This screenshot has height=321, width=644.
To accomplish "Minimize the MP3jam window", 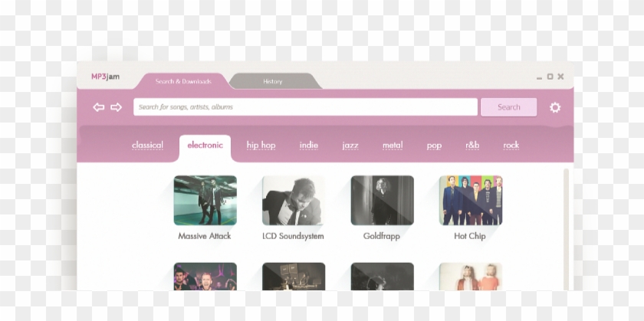I will point(539,78).
